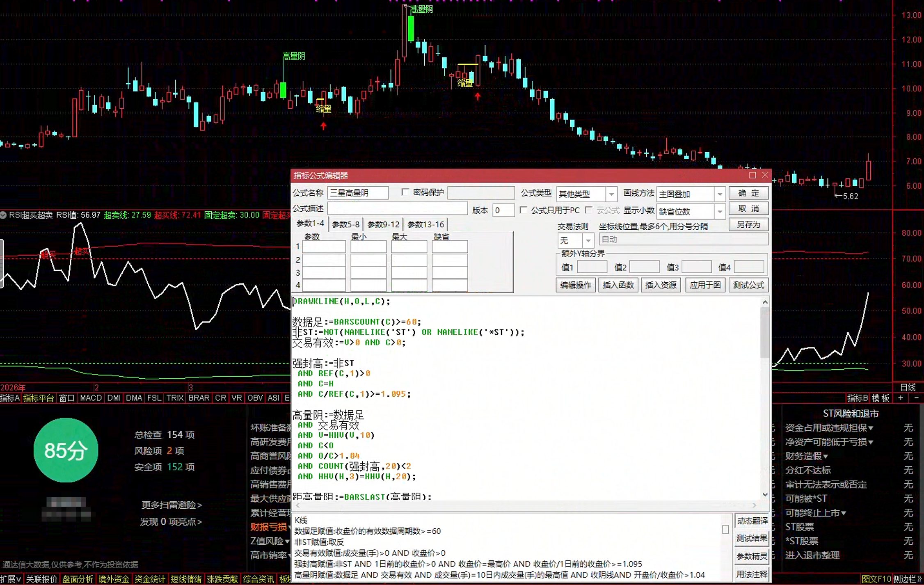The height and width of the screenshot is (585, 924).
Task: Click the minus icon beside 模板
Action: pyautogui.click(x=916, y=398)
